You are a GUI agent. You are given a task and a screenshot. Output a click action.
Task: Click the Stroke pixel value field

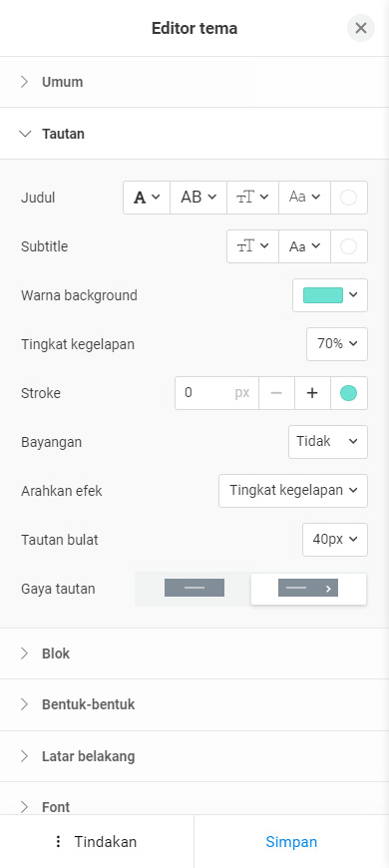[x=216, y=393]
